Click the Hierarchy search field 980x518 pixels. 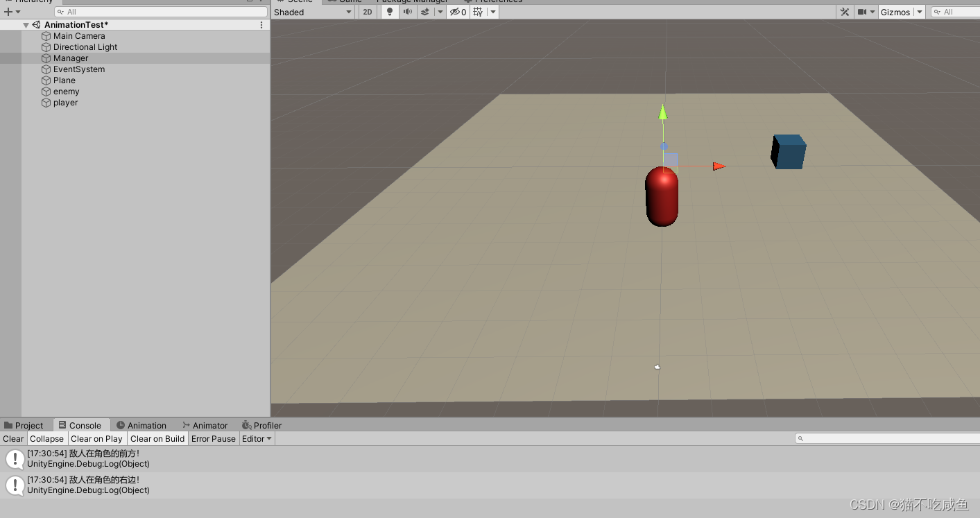point(161,12)
